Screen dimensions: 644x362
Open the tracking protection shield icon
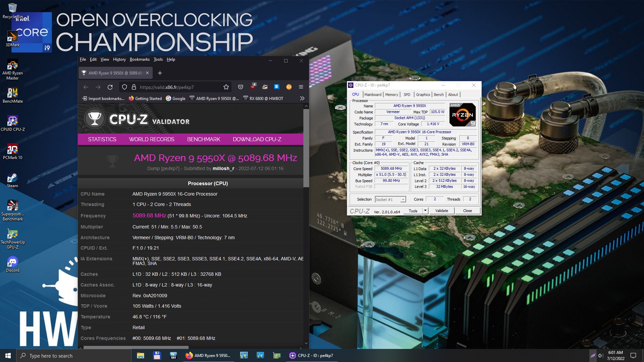(125, 87)
